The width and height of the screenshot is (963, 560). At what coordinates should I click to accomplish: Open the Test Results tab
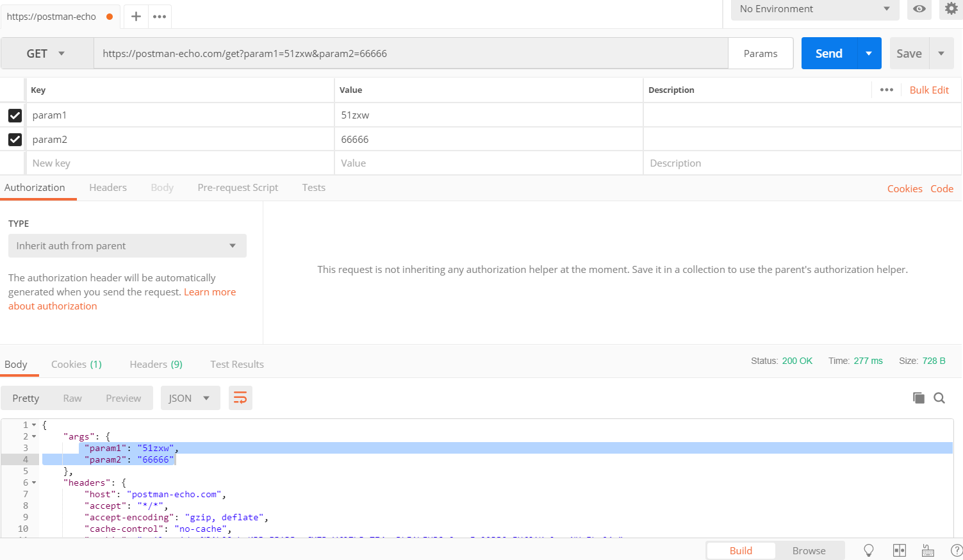coord(237,364)
